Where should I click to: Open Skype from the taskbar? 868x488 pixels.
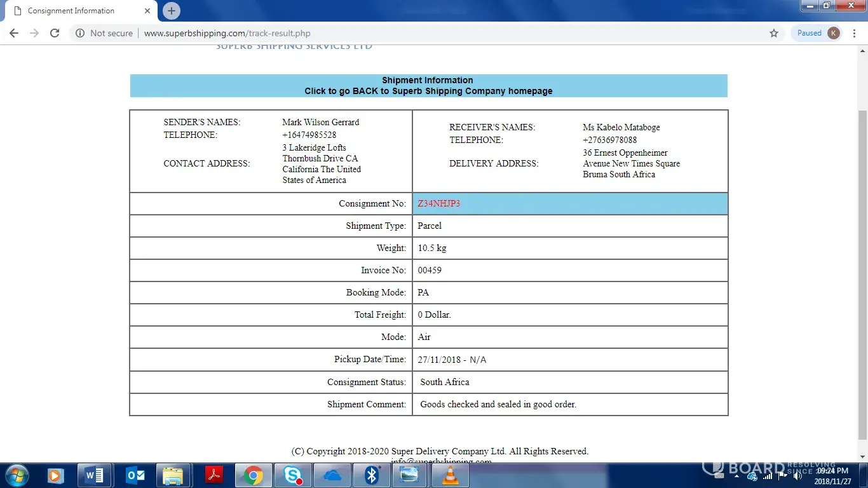292,475
